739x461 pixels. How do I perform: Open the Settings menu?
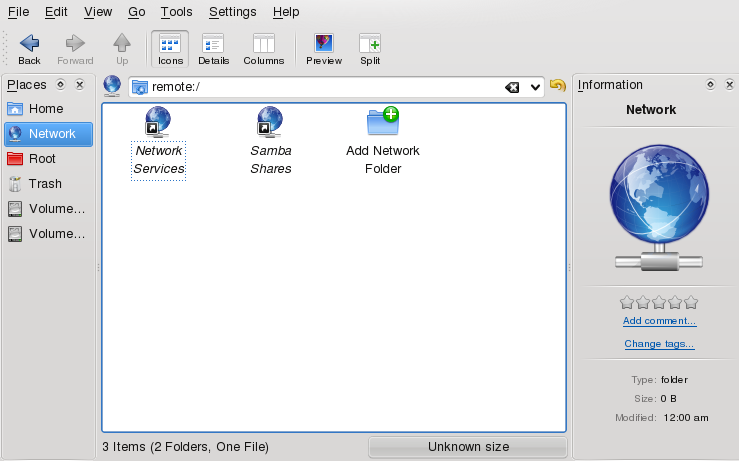click(233, 12)
